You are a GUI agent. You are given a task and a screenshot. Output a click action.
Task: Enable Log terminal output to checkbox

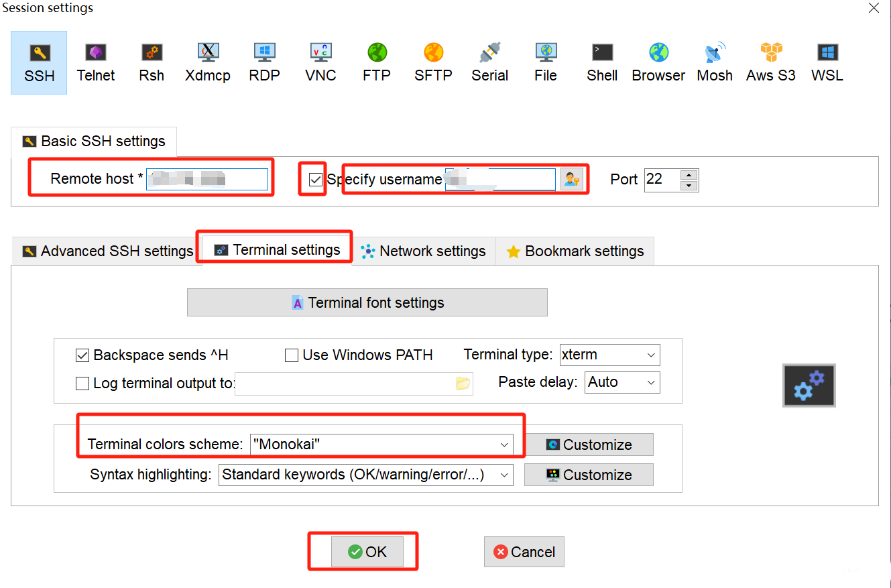pyautogui.click(x=82, y=384)
